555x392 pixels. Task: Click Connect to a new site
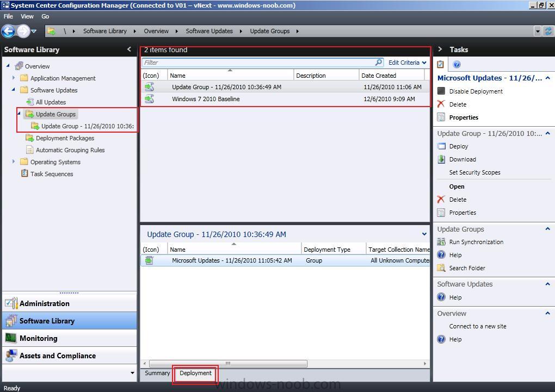tap(478, 326)
